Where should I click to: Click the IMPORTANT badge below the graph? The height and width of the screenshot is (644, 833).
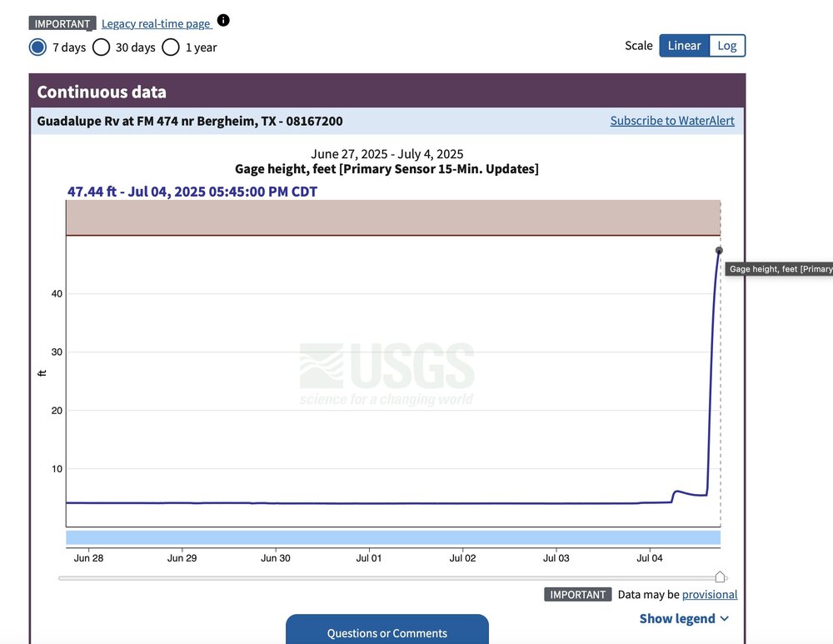577,594
